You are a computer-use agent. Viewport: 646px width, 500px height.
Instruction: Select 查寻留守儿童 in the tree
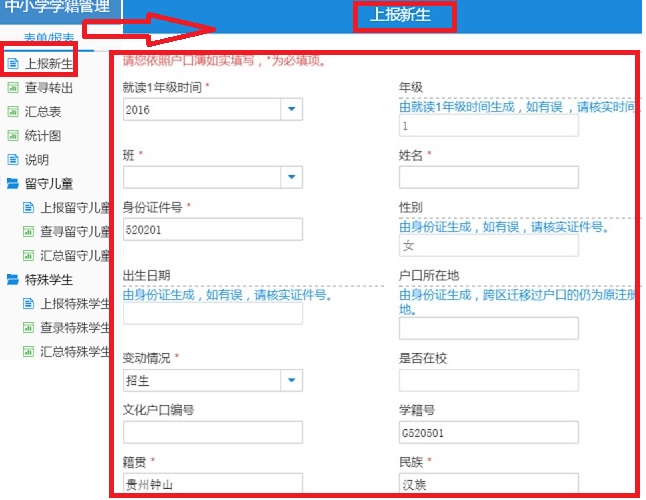pos(75,231)
